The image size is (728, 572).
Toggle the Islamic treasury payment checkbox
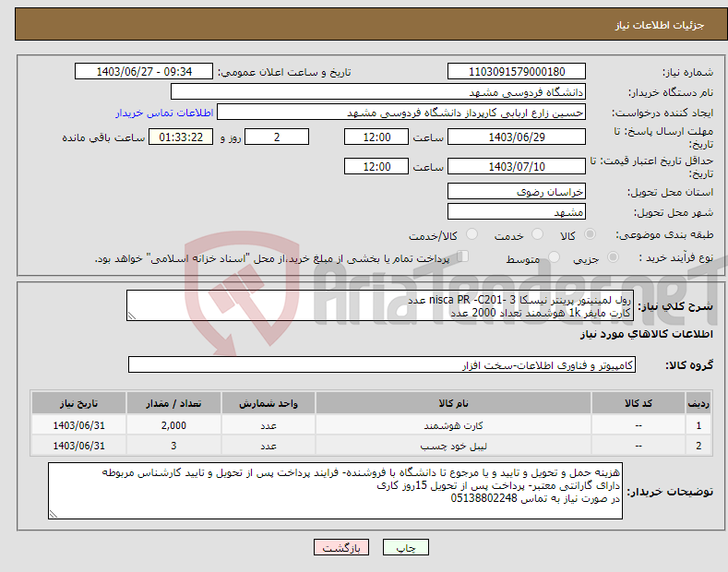tap(463, 256)
